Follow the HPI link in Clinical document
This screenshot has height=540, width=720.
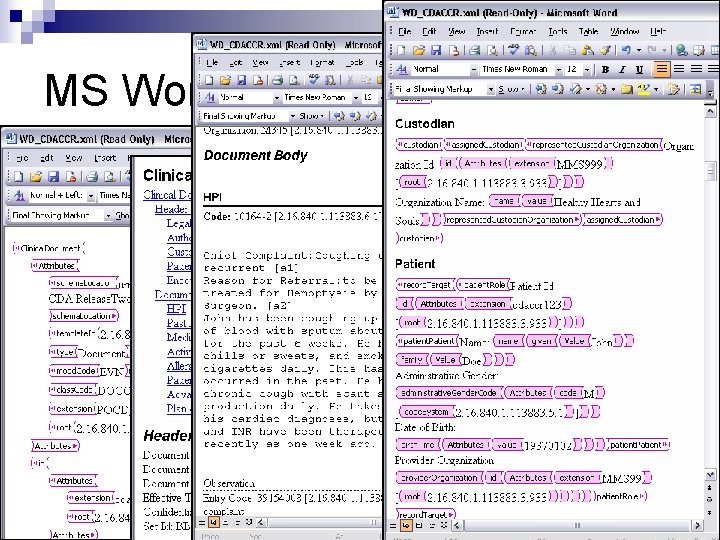176,309
